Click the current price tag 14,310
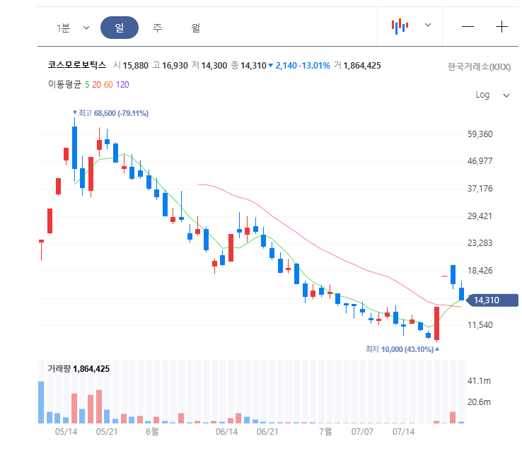This screenshot has width=522, height=451. pos(492,300)
